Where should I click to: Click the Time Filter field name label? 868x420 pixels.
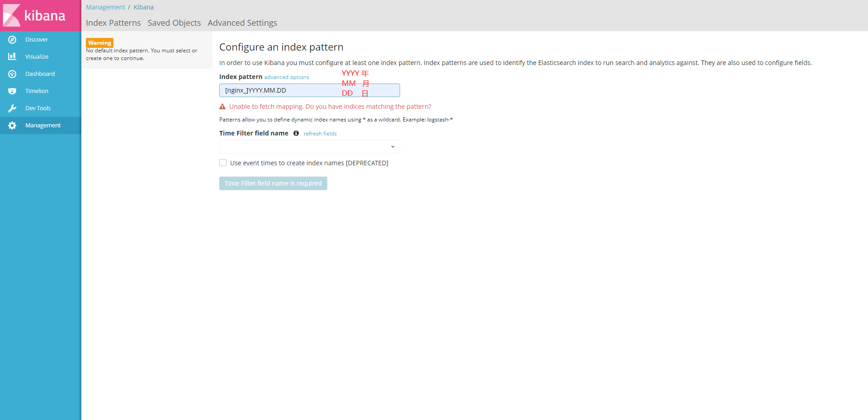coord(254,133)
